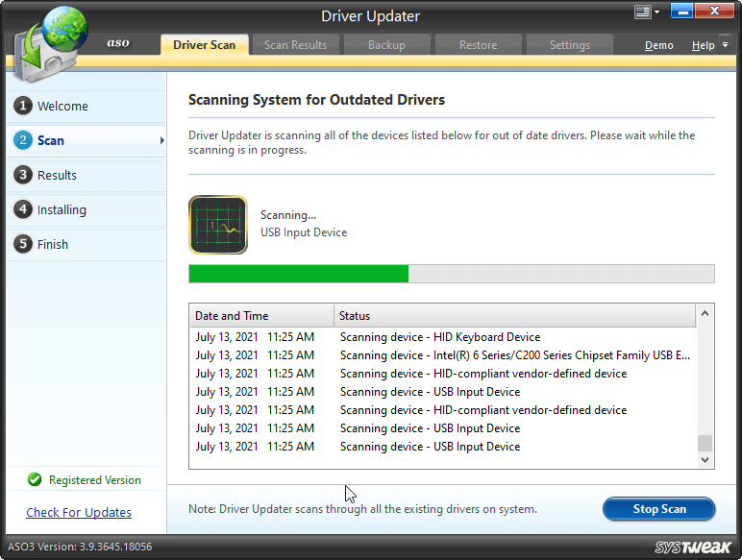Image resolution: width=742 pixels, height=560 pixels.
Task: Switch to the Scan Results tab
Action: [295, 45]
